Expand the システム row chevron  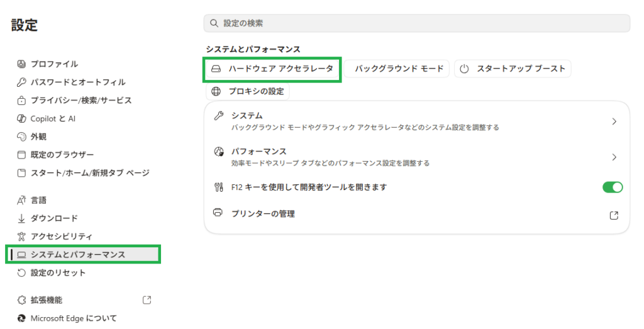click(614, 121)
